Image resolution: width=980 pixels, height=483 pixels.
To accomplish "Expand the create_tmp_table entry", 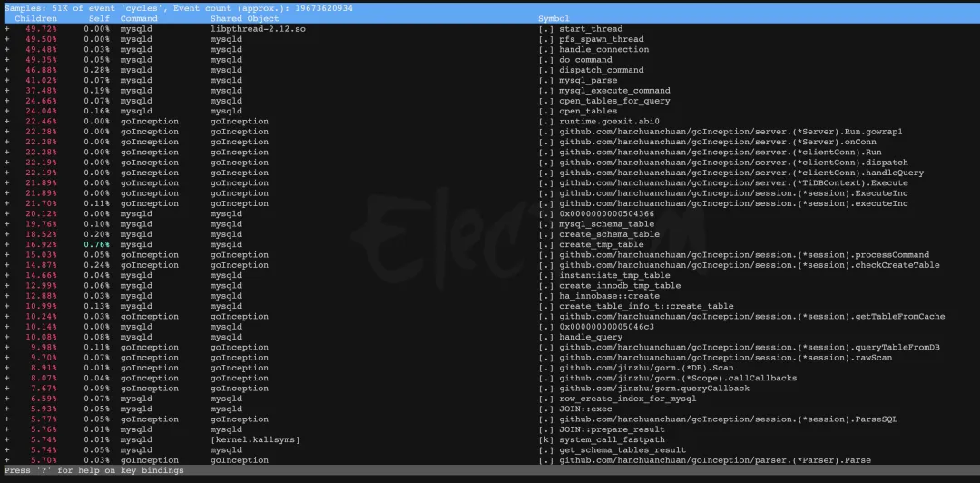I will pyautogui.click(x=7, y=244).
